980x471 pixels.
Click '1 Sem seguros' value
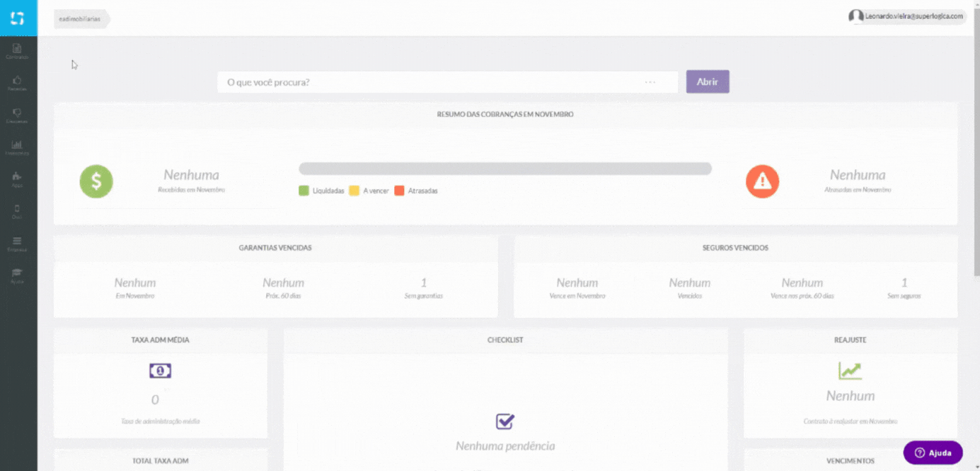pyautogui.click(x=904, y=288)
